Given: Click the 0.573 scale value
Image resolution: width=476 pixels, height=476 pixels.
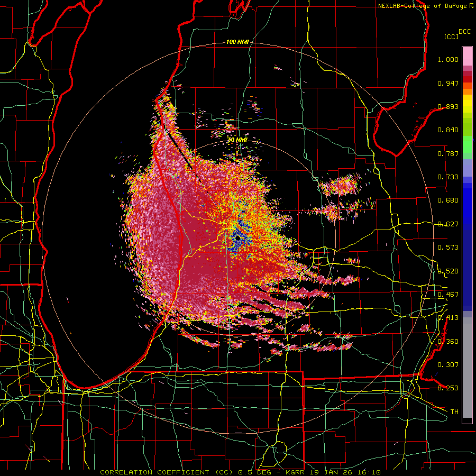Looking at the screenshot, I should [448, 248].
